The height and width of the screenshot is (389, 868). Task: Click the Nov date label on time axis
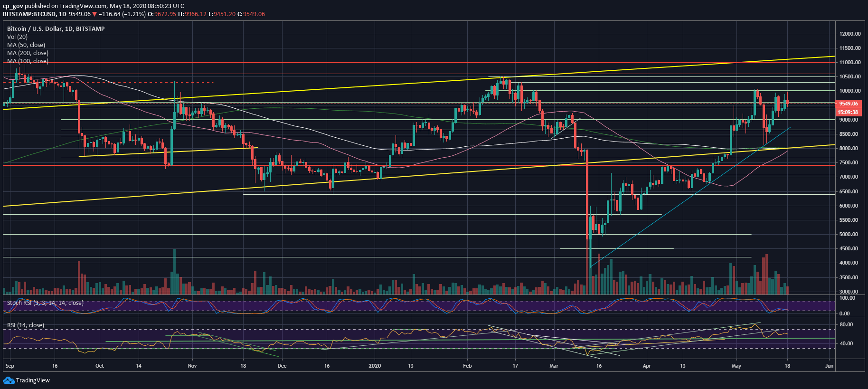[x=192, y=366]
